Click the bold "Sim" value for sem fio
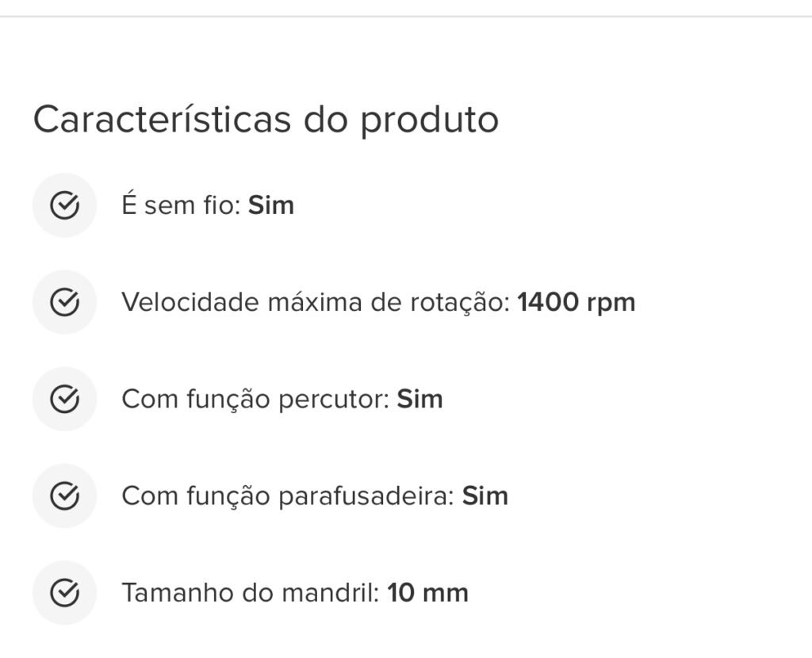Image resolution: width=812 pixels, height=658 pixels. pos(271,205)
